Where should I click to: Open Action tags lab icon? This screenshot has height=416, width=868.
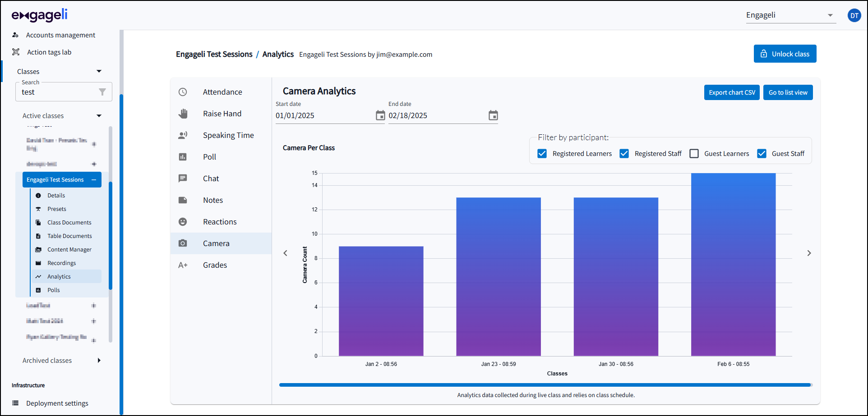[x=16, y=52]
